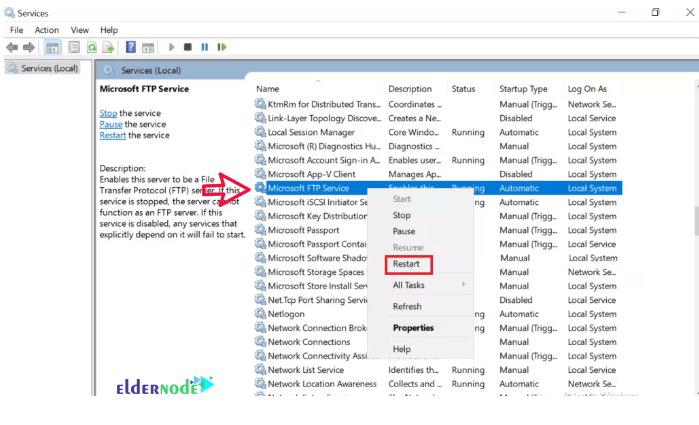The image size is (699, 425).
Task: Expand All Tasks submenu
Action: 420,285
